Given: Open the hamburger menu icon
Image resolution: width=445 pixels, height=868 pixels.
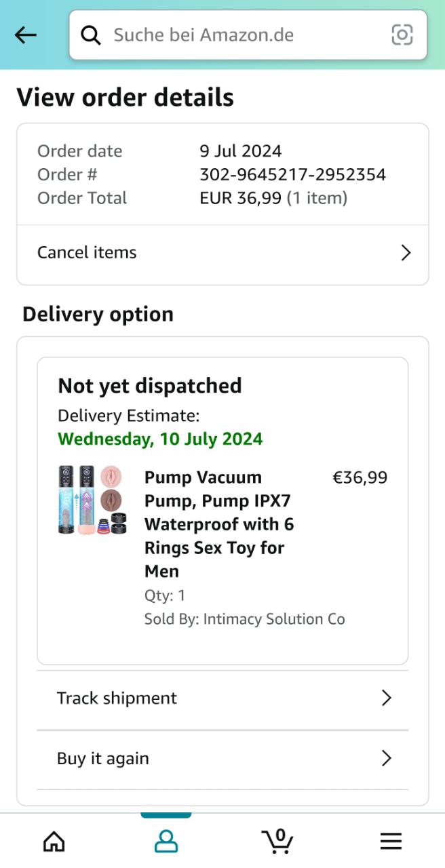Looking at the screenshot, I should pos(391,842).
